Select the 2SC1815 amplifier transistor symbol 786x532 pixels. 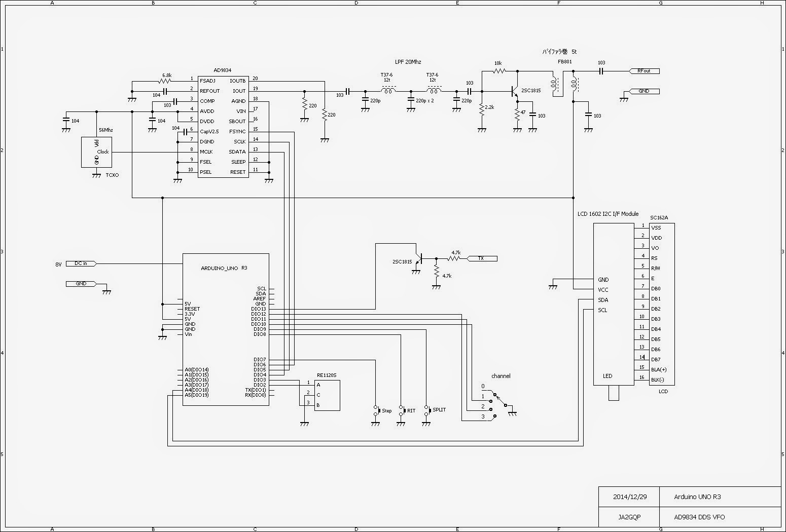[x=515, y=91]
